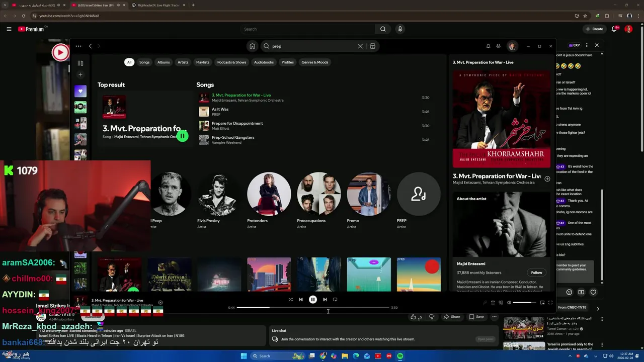644x362 pixels.
Task: Add the now playing track to Liked Songs
Action: point(547,179)
